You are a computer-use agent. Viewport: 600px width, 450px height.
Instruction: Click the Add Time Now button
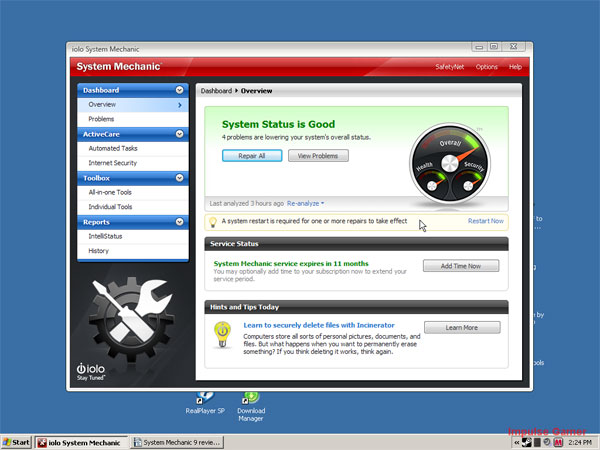[461, 266]
